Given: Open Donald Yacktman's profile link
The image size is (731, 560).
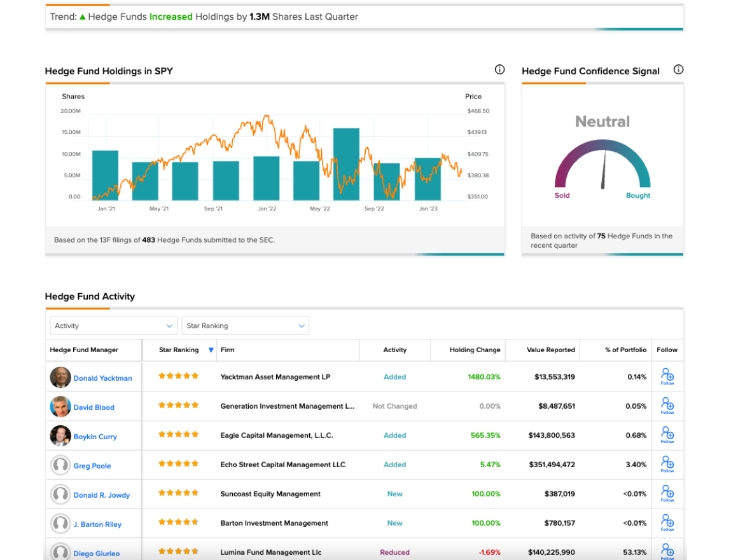Looking at the screenshot, I should tap(102, 378).
